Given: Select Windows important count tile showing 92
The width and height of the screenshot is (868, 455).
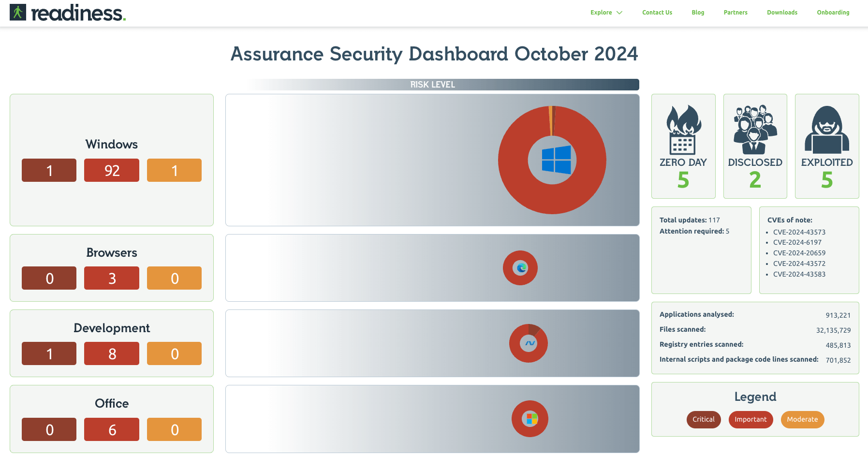Looking at the screenshot, I should (x=112, y=170).
